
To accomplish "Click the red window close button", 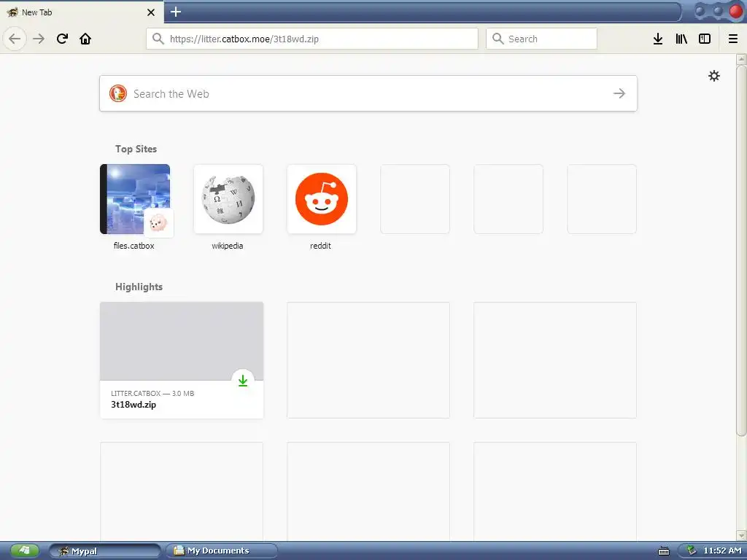I will (735, 12).
